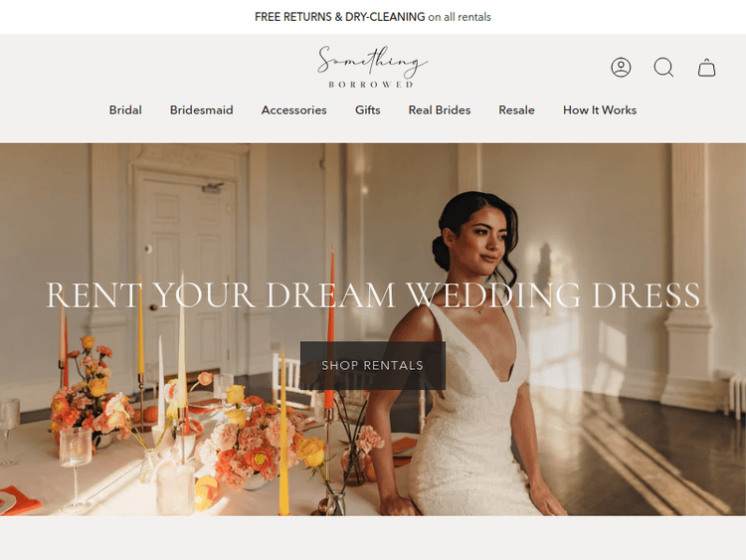Open the How It Works page
Screen dimensions: 746x560
point(599,110)
